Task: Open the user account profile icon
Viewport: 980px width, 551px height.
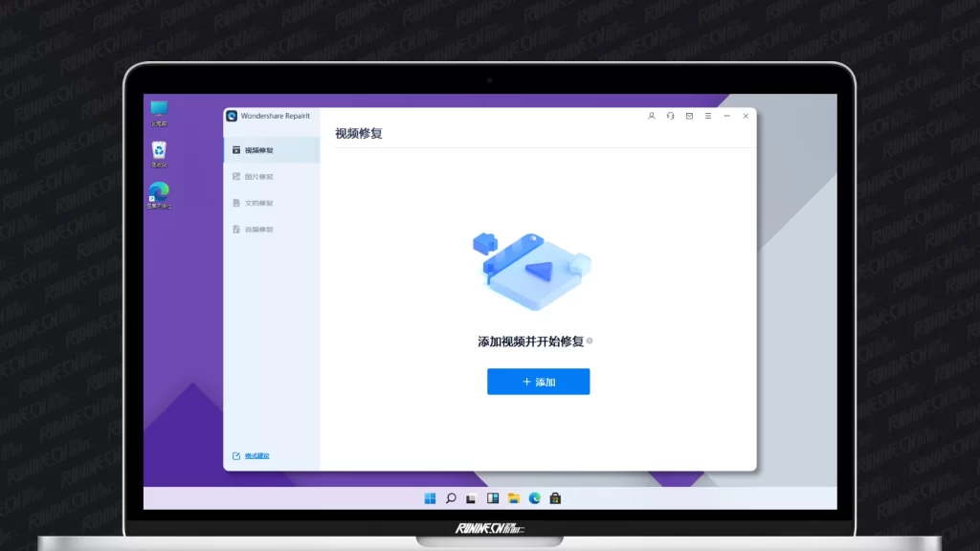Action: tap(652, 116)
